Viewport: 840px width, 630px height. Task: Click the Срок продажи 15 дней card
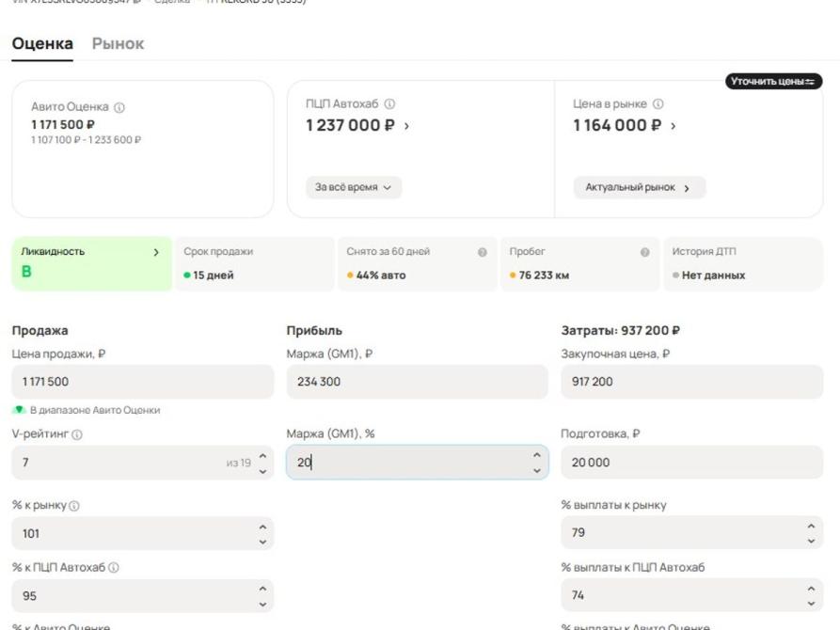click(x=255, y=263)
